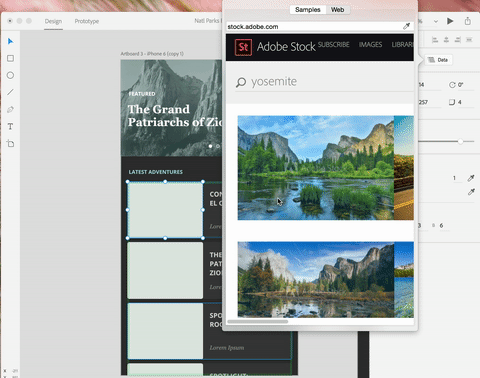Select the Ellipse tool
Viewport: 480px width, 378px height.
click(x=10, y=75)
